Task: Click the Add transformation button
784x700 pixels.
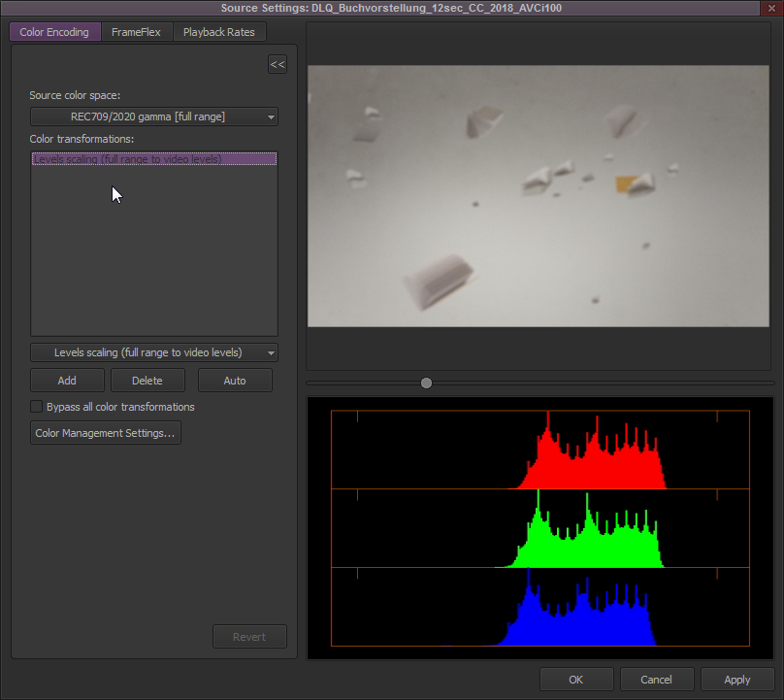Action: pos(66,380)
